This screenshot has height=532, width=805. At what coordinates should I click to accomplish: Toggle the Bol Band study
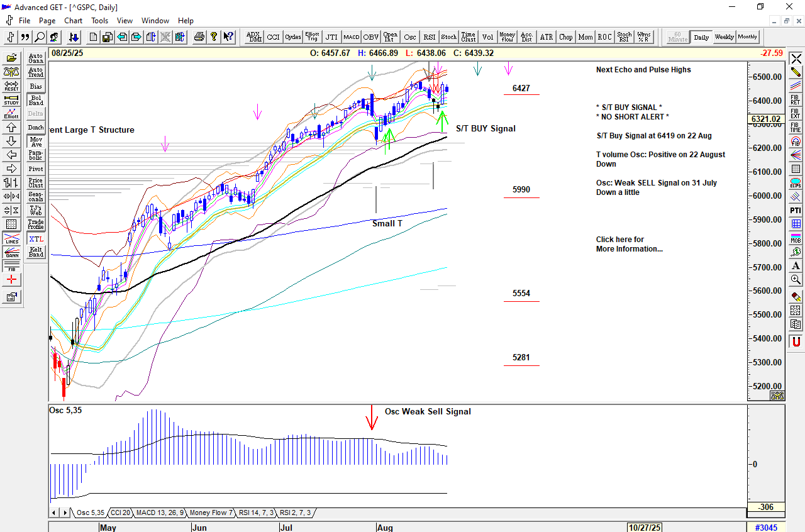tap(36, 100)
